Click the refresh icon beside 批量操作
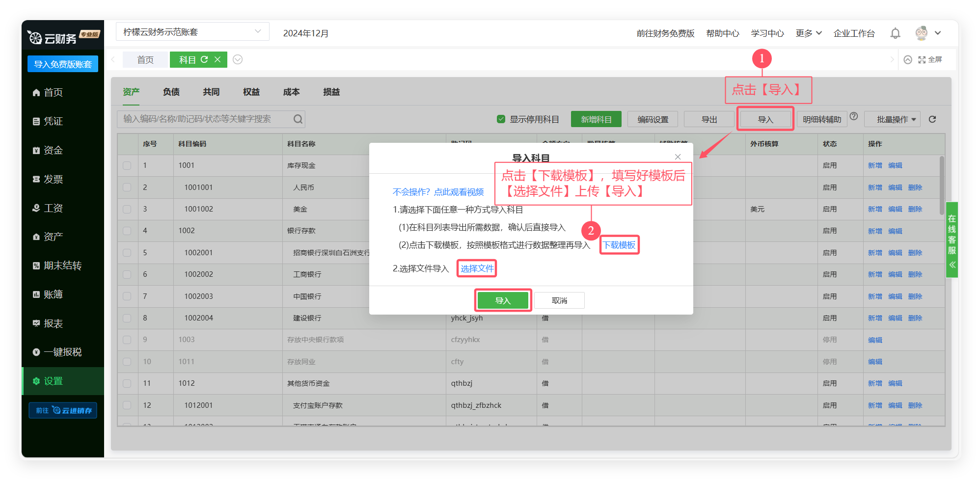Screen dimensions: 980x479 coord(932,119)
